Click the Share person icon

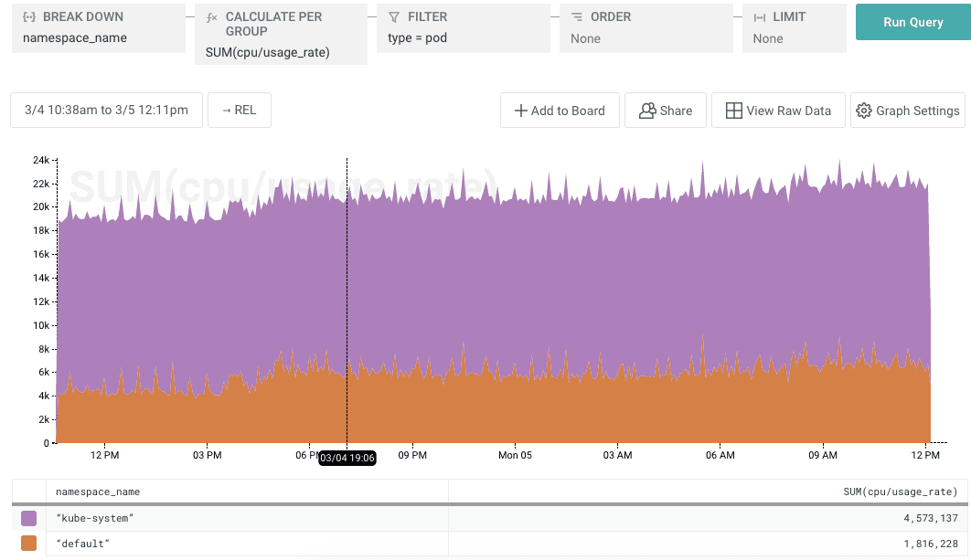(x=647, y=111)
